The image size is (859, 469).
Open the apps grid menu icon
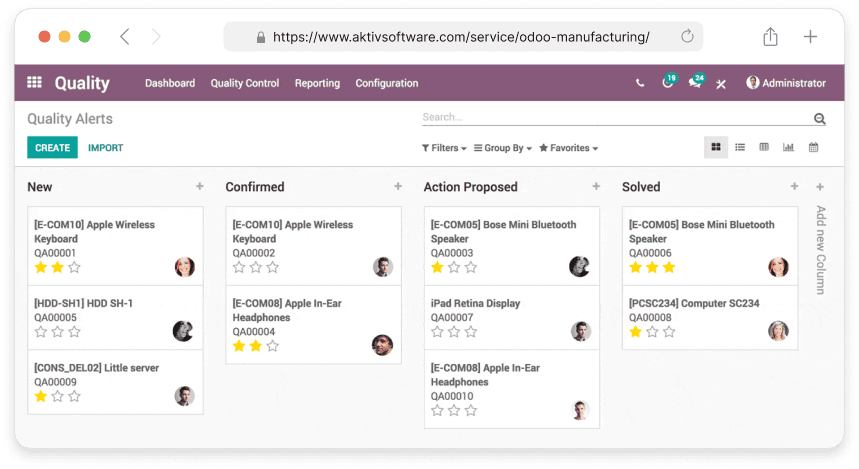click(35, 83)
